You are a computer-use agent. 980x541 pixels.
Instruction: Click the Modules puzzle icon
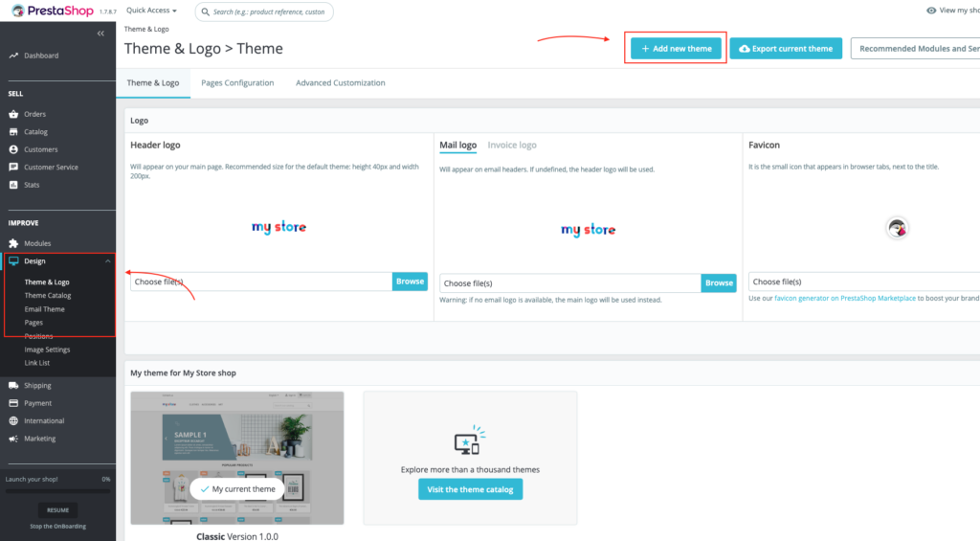[x=13, y=243]
